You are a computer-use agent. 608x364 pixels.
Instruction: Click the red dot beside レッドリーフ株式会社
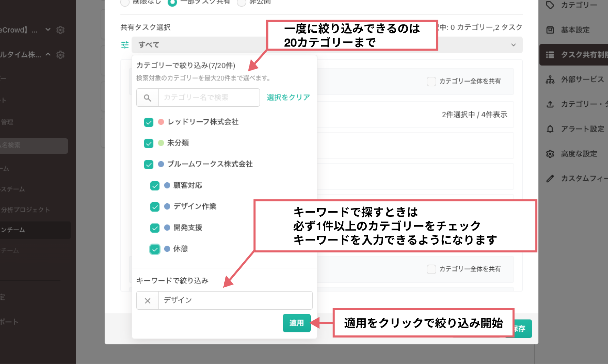161,122
